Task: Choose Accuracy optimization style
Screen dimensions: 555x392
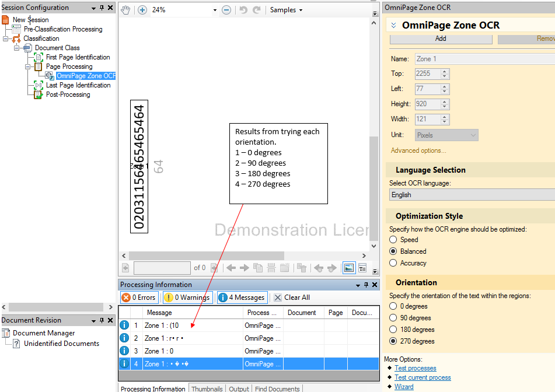Action: (x=393, y=263)
